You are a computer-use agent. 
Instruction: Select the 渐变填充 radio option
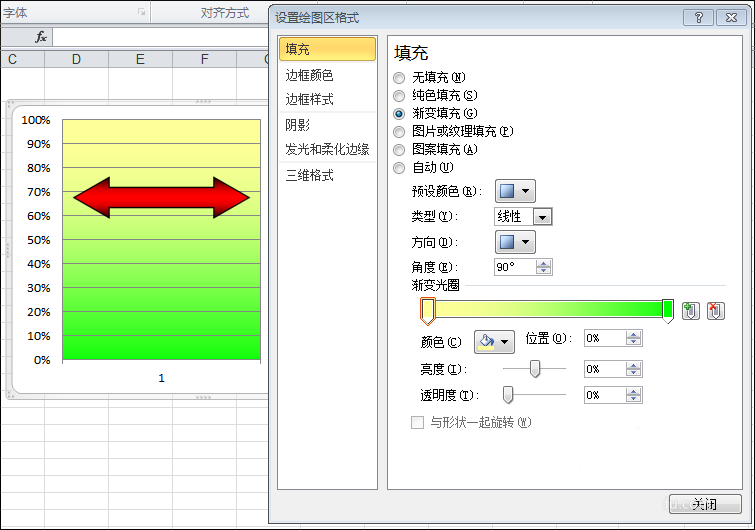[x=399, y=114]
